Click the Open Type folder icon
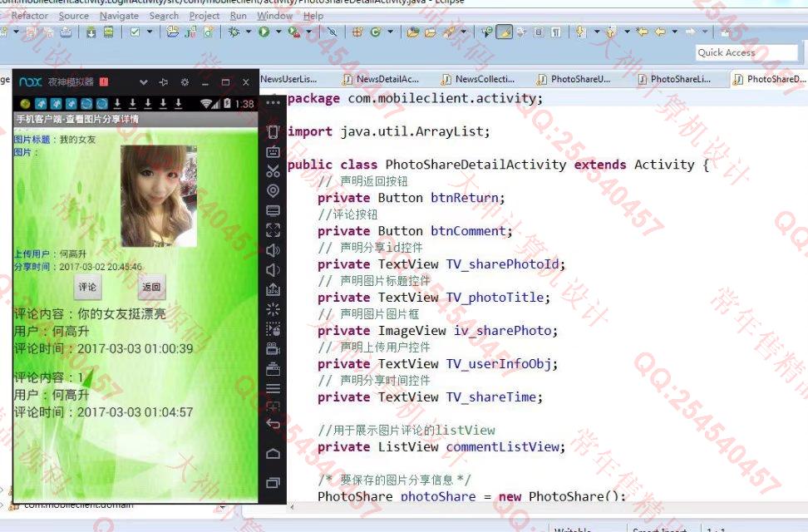 413,32
